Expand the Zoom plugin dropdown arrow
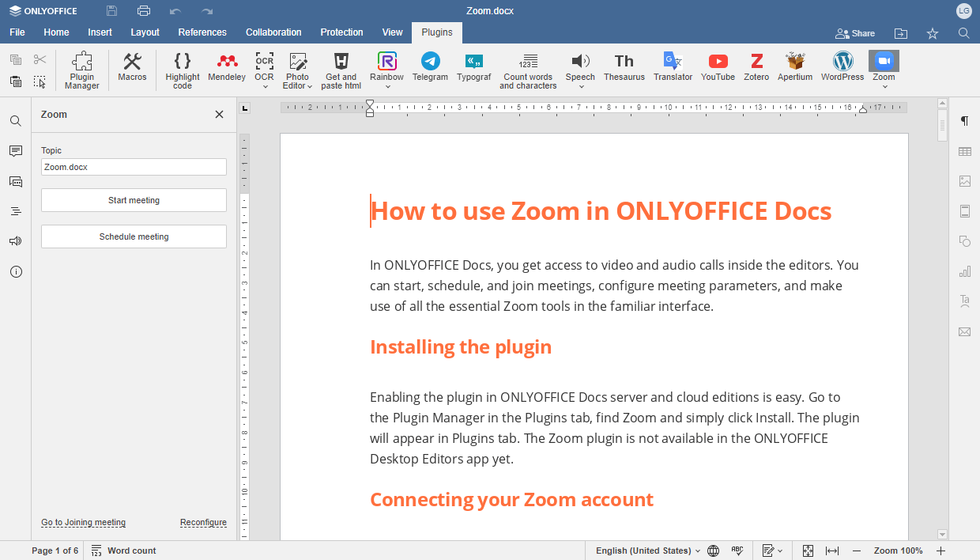The image size is (980, 560). (884, 87)
